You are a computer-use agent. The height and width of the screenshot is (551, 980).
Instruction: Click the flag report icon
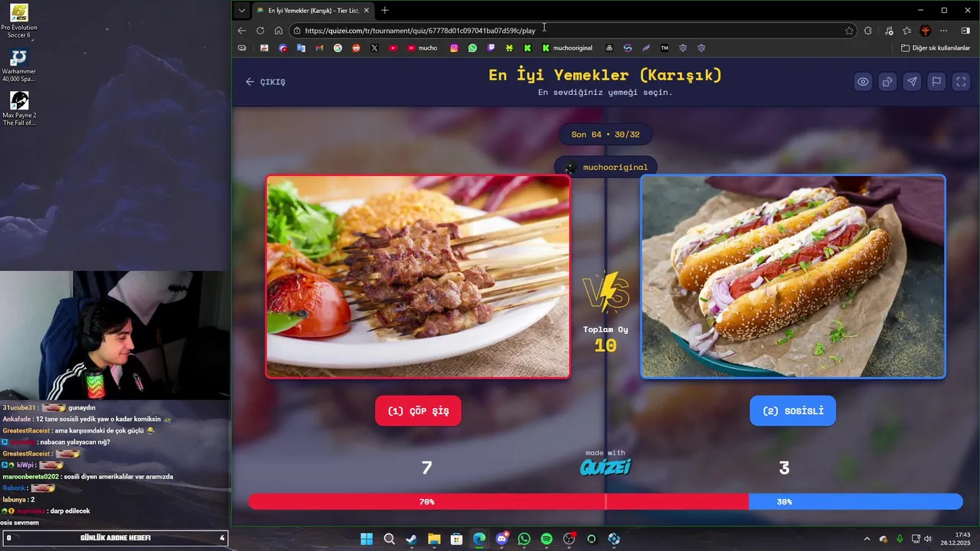coord(936,82)
